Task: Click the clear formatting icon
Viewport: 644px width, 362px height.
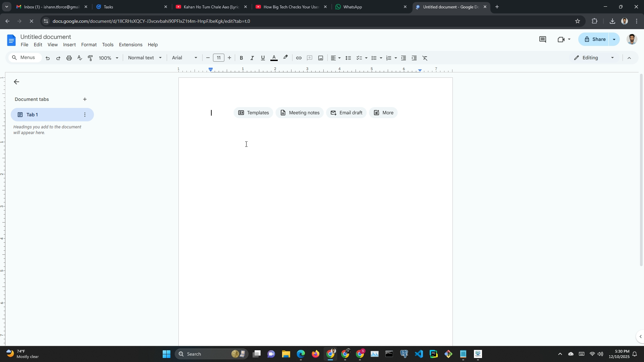Action: (x=425, y=58)
